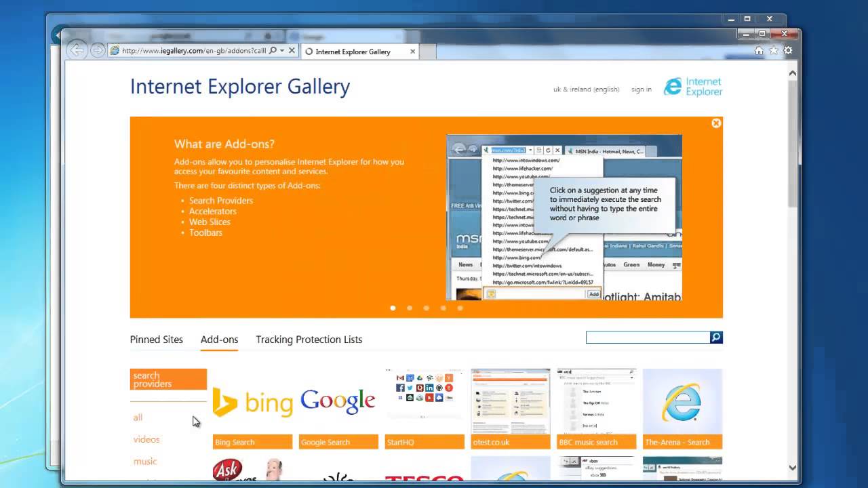Open the Ask Jeeves thumbnail
This screenshot has height=488, width=868.
[252, 469]
